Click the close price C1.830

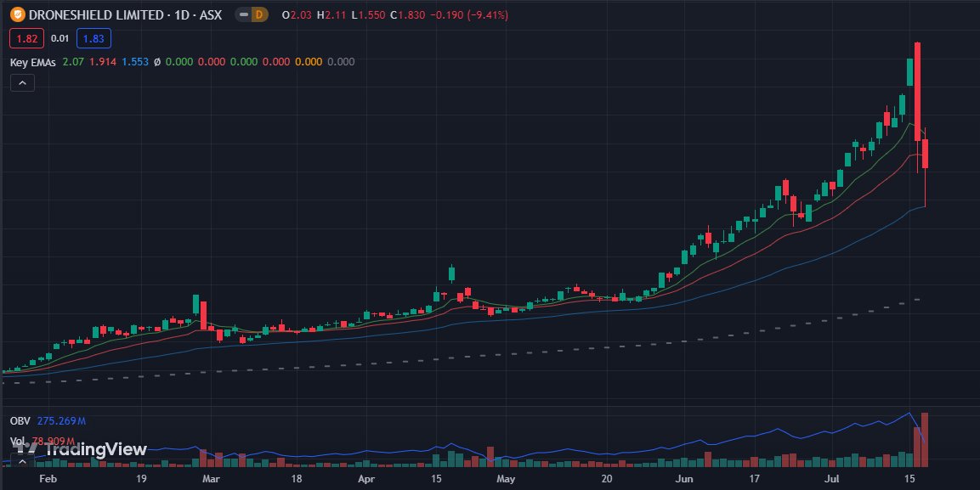pos(407,15)
